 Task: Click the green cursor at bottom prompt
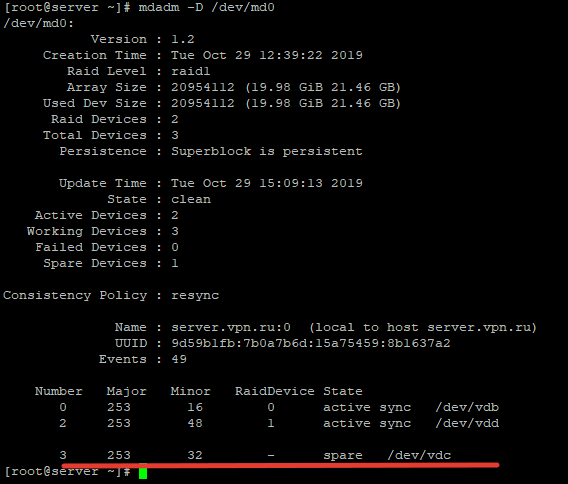coord(143,472)
